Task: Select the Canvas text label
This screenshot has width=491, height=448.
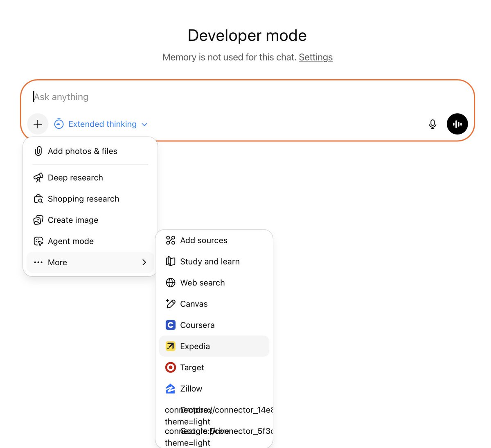Action: 194,304
